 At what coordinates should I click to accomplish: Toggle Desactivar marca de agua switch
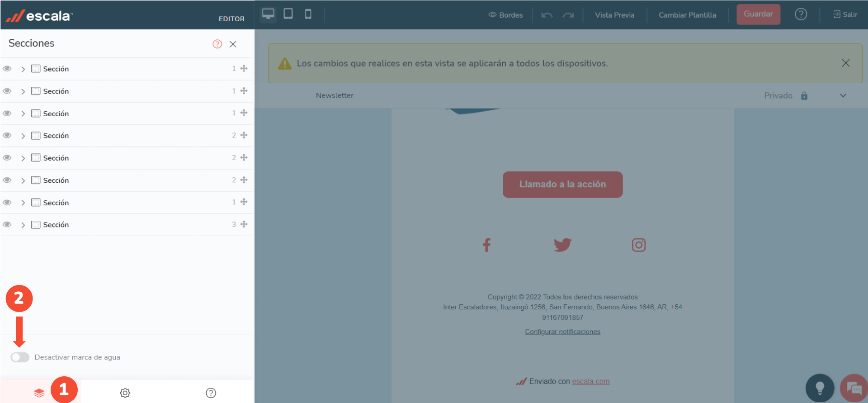[20, 357]
